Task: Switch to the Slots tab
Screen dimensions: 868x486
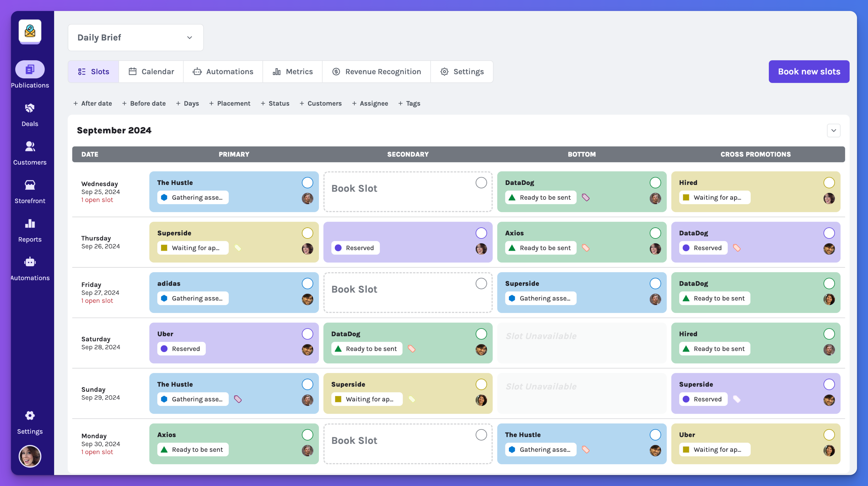Action: pos(93,72)
